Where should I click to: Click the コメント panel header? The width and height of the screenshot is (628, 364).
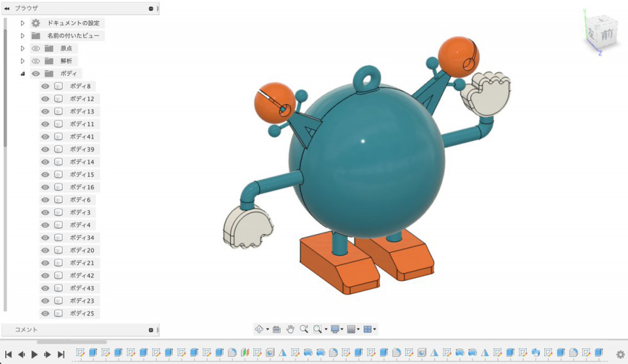click(80, 330)
